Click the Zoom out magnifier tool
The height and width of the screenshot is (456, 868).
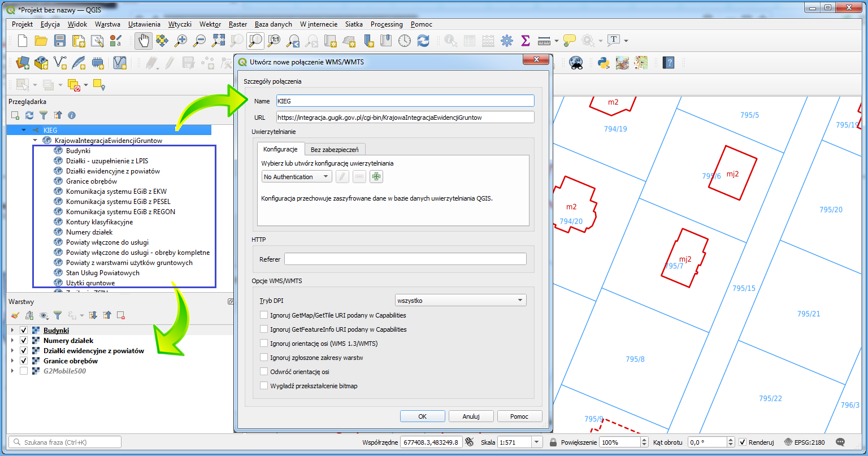click(199, 41)
